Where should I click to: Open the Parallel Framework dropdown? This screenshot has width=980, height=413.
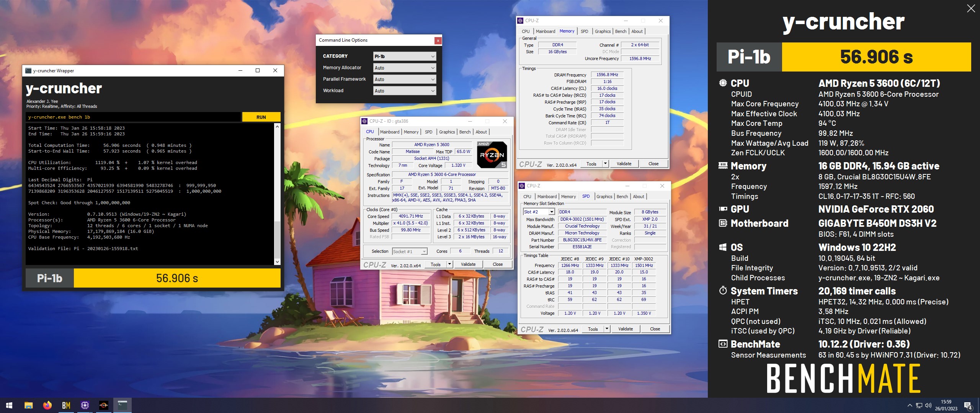(x=405, y=79)
